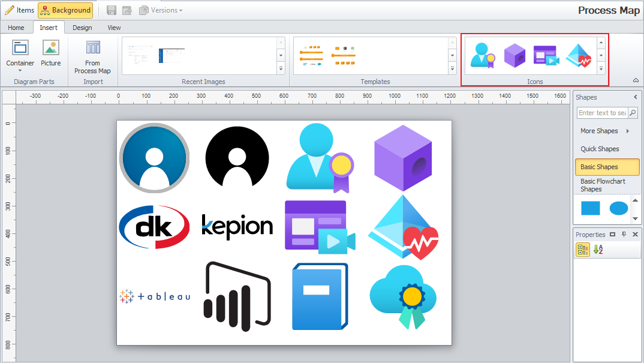644x363 pixels.
Task: Open Basic Flowchart Shapes category
Action: (x=607, y=185)
